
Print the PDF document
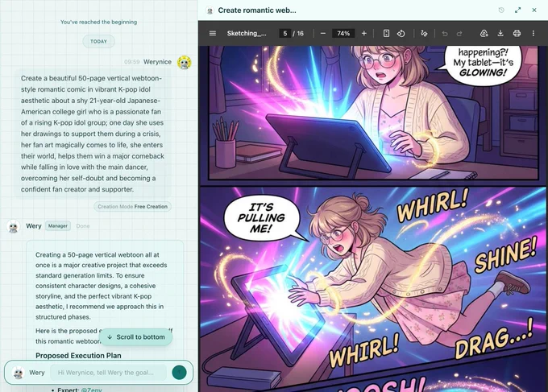tap(517, 33)
